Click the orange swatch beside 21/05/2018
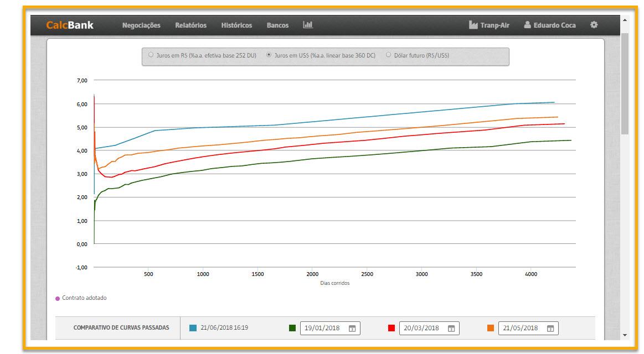This screenshot has width=644, height=354. click(491, 328)
